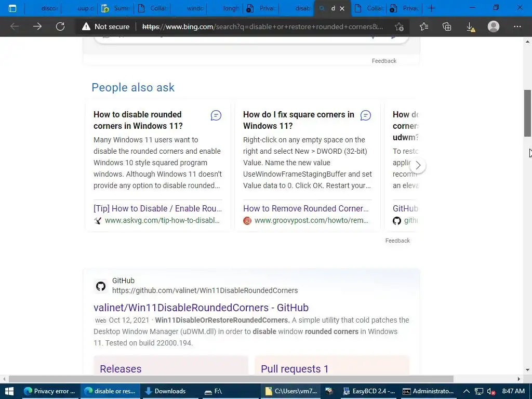Click the horizontal scrollbar thumb
The height and width of the screenshot is (399, 532).
click(231, 379)
